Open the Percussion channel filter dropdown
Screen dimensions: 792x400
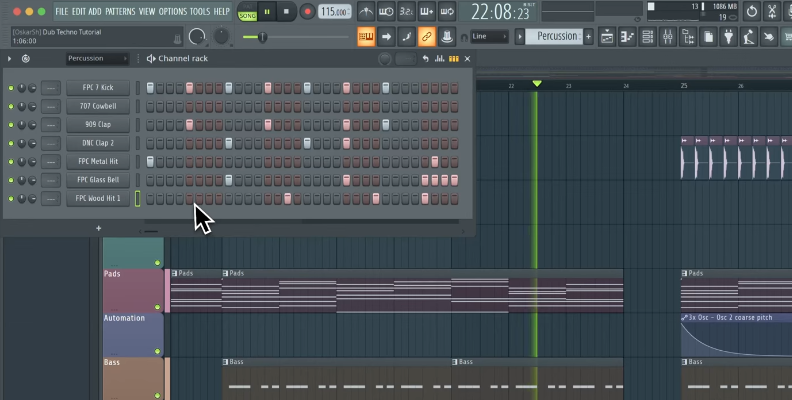point(97,59)
